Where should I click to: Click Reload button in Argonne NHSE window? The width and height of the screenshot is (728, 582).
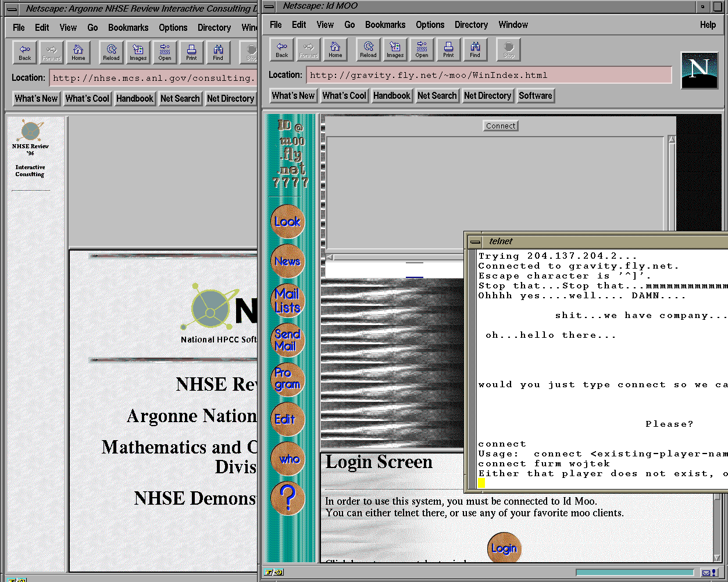(111, 52)
